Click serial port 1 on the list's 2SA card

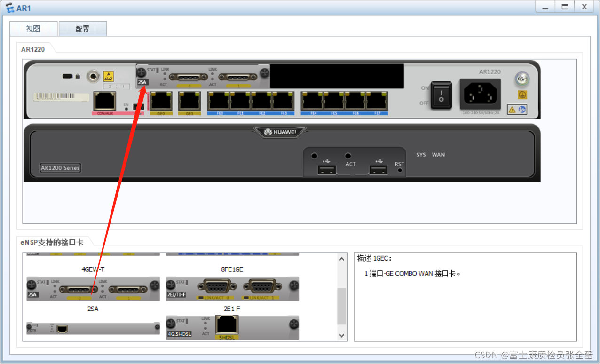(128, 289)
